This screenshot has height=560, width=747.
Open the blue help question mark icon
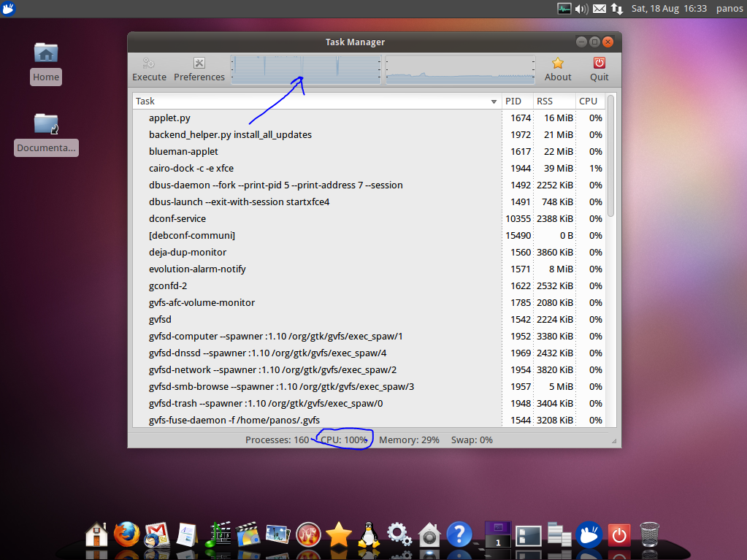pyautogui.click(x=459, y=534)
